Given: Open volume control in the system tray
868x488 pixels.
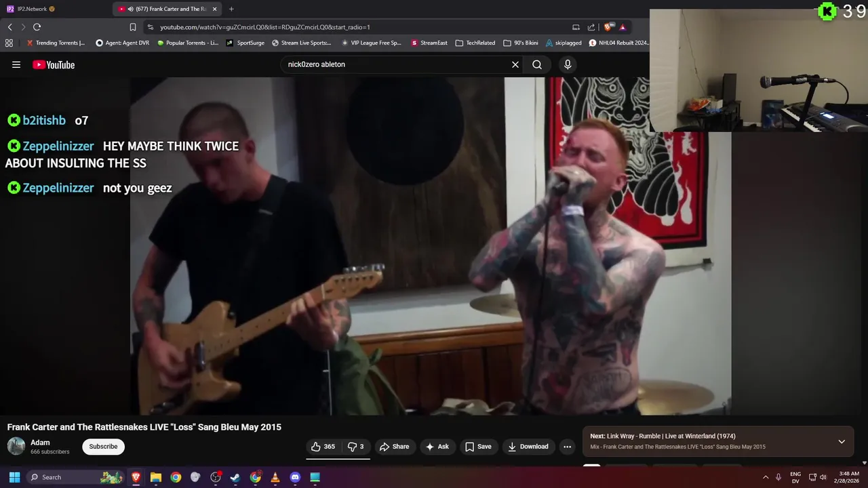Looking at the screenshot, I should tap(823, 477).
